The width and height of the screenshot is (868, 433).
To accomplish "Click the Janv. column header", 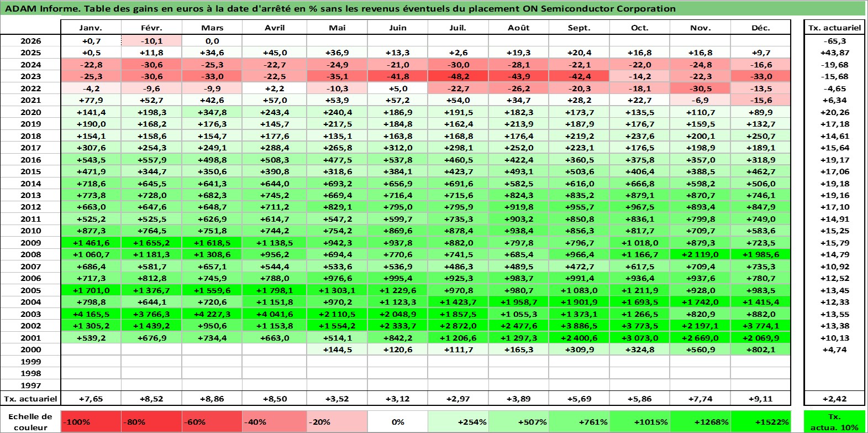I will click(91, 28).
